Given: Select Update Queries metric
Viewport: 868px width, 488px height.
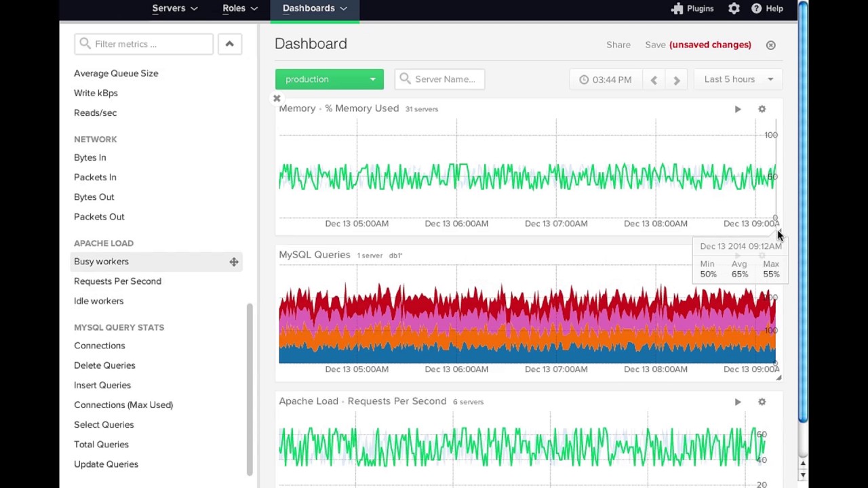Looking at the screenshot, I should coord(106,464).
